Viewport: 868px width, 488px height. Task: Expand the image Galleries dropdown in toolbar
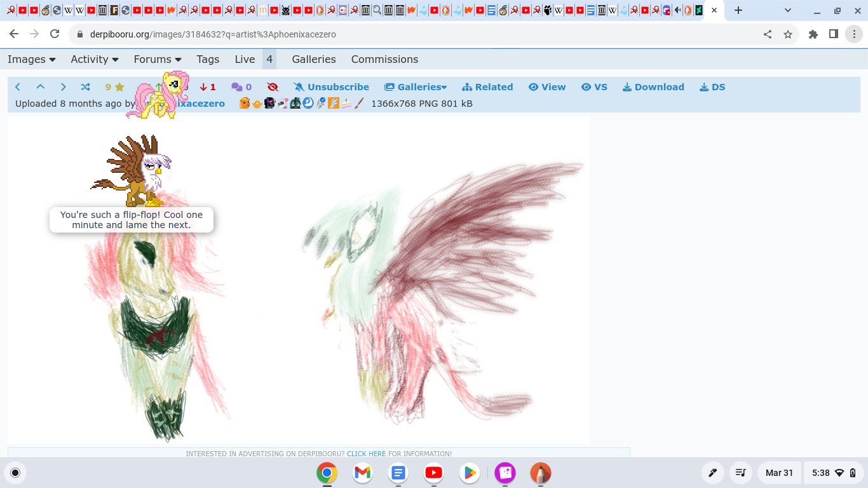416,87
